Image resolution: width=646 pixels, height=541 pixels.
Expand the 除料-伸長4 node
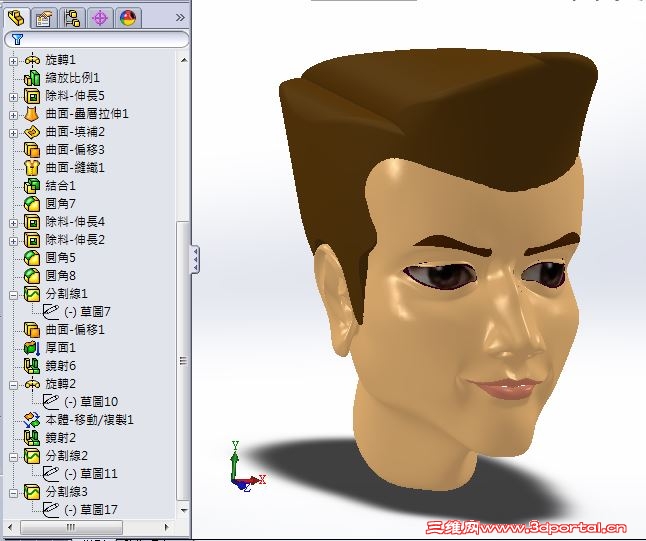coord(13,223)
